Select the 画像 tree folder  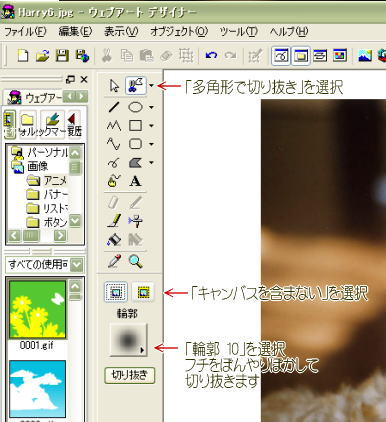pos(30,166)
